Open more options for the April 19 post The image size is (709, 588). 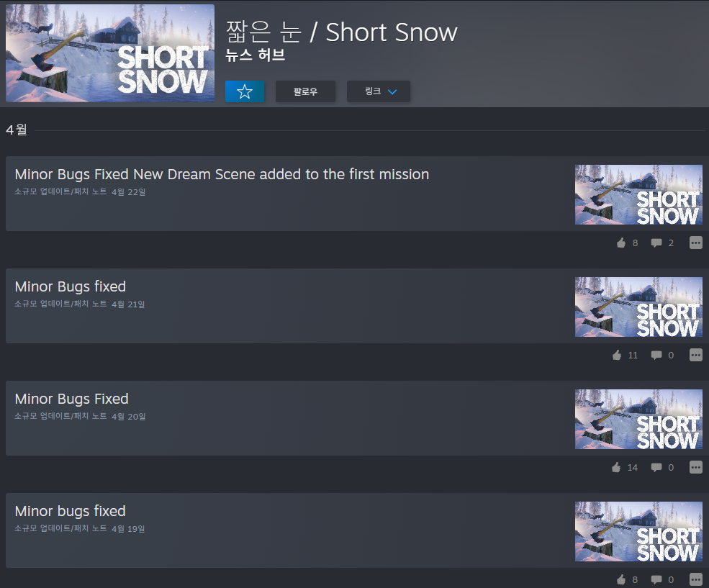click(696, 579)
